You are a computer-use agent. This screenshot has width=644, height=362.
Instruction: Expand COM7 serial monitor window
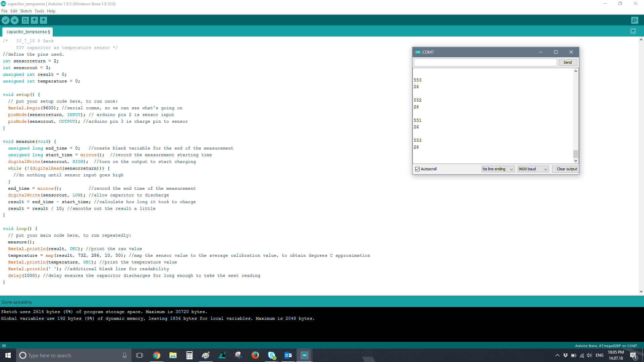click(556, 52)
